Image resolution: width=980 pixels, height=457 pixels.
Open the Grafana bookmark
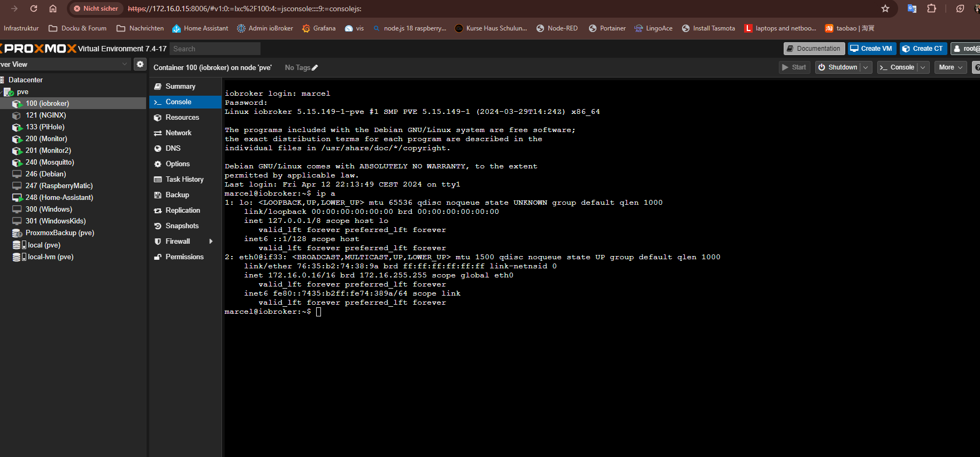click(319, 28)
